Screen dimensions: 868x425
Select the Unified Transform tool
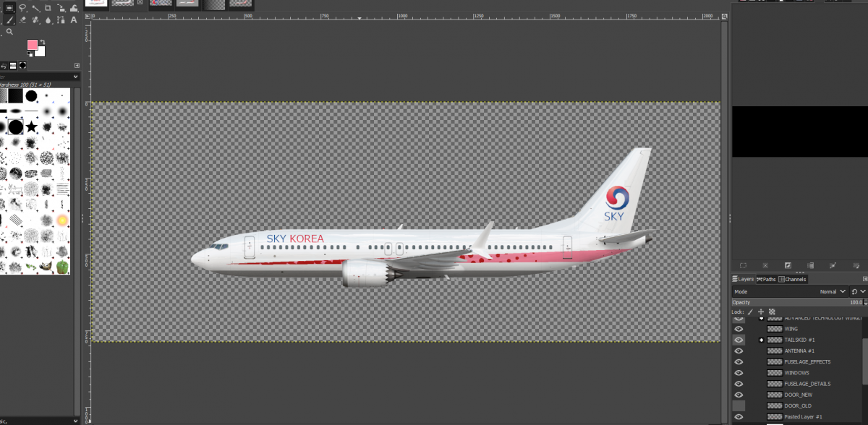coord(61,8)
